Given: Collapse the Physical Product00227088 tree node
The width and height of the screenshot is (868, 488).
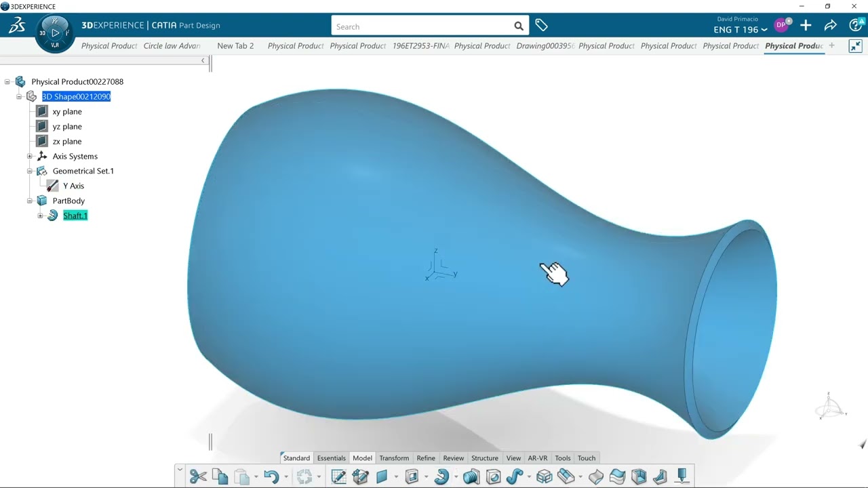Looking at the screenshot, I should pos(7,82).
